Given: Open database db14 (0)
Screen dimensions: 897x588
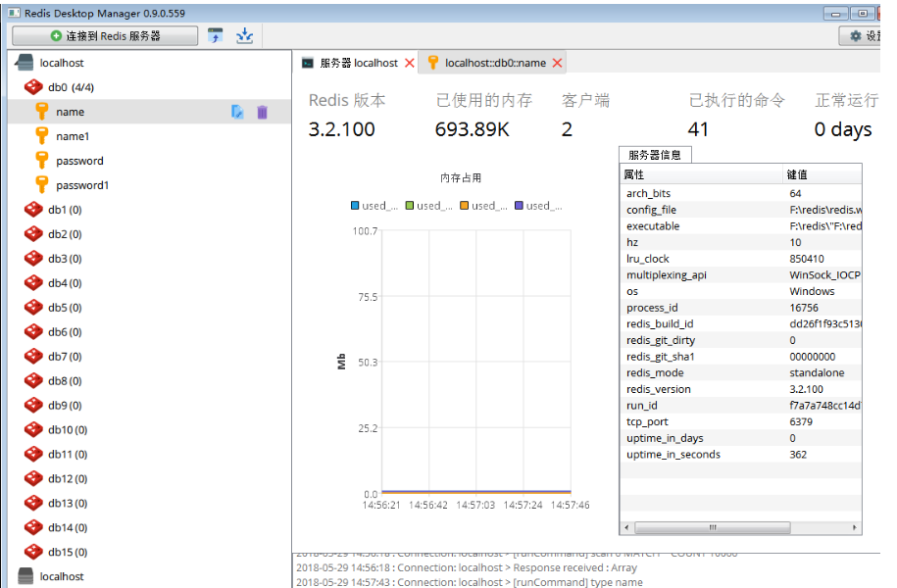Looking at the screenshot, I should point(68,528).
